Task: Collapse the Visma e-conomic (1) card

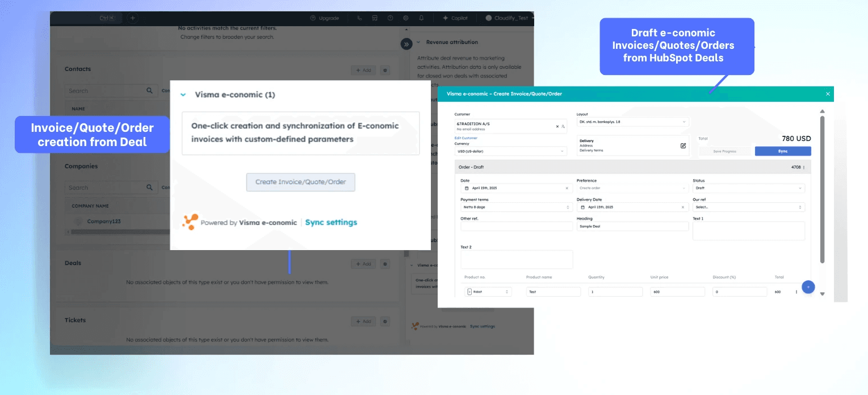Action: point(183,95)
